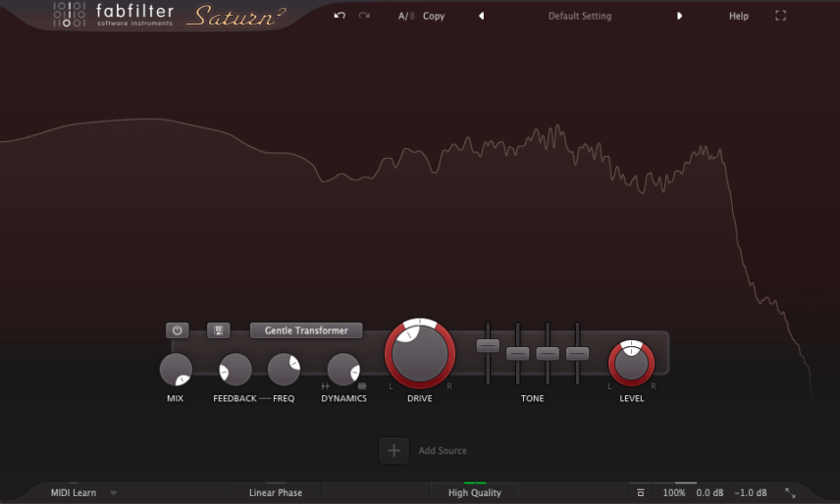Toggle High Quality mode
840x504 pixels.
click(475, 493)
